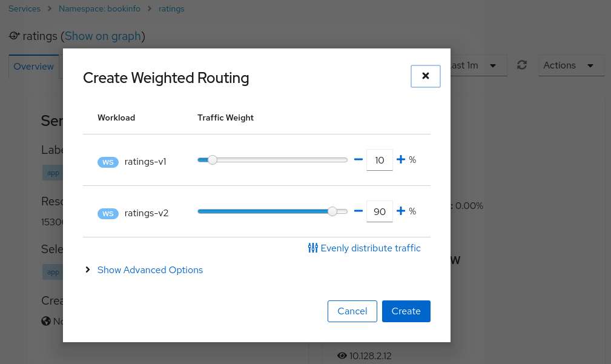This screenshot has width=611, height=364.
Task: Click the ratings-v2 weight input field
Action: click(379, 211)
